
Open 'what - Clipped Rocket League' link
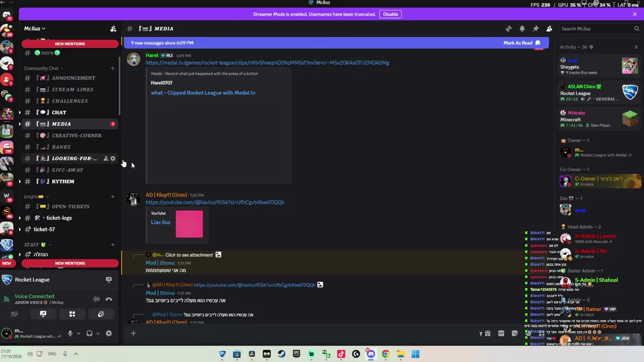point(203,93)
